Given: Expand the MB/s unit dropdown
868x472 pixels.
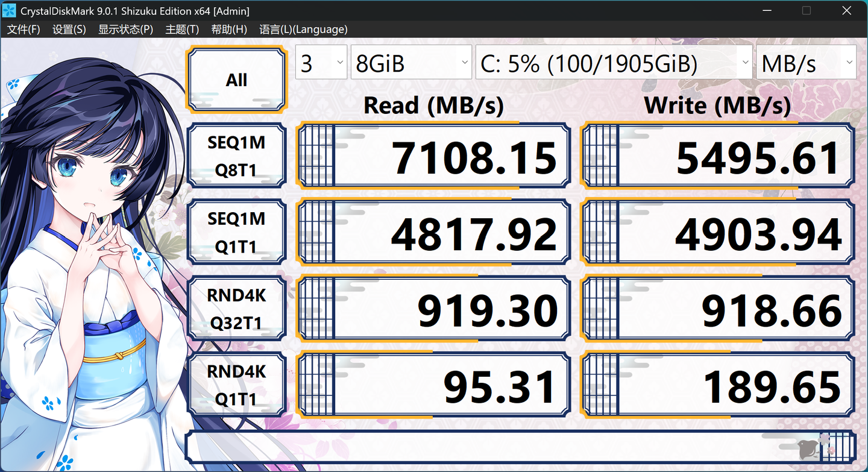Looking at the screenshot, I should pyautogui.click(x=807, y=62).
